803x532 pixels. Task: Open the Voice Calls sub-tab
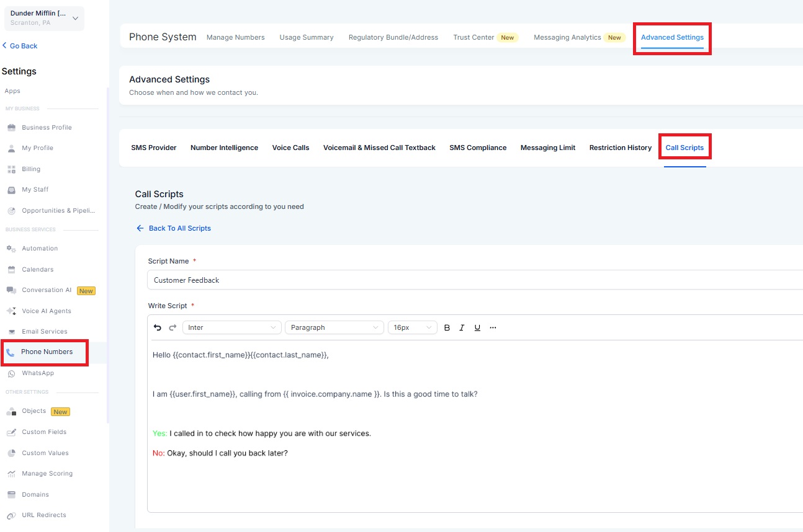coord(290,148)
